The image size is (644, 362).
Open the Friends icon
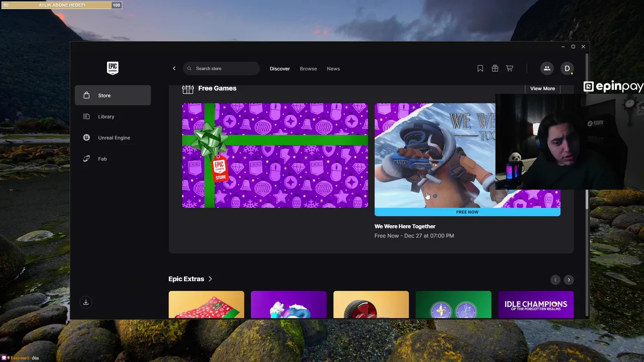click(547, 68)
